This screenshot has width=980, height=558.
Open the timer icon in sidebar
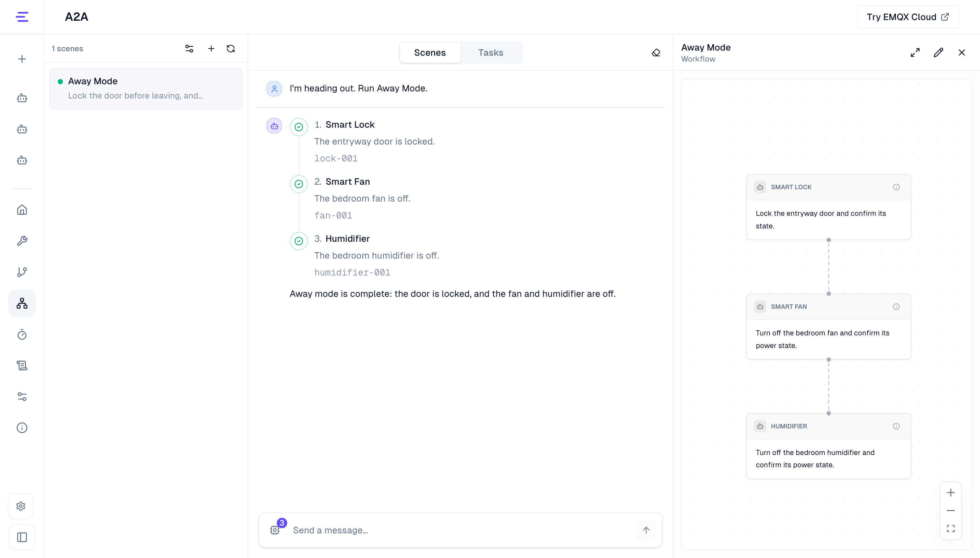click(22, 334)
